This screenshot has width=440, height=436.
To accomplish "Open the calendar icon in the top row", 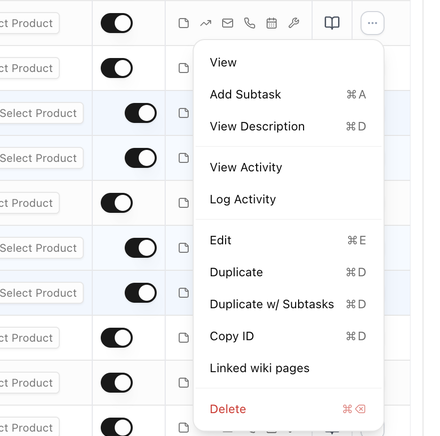I will [272, 23].
